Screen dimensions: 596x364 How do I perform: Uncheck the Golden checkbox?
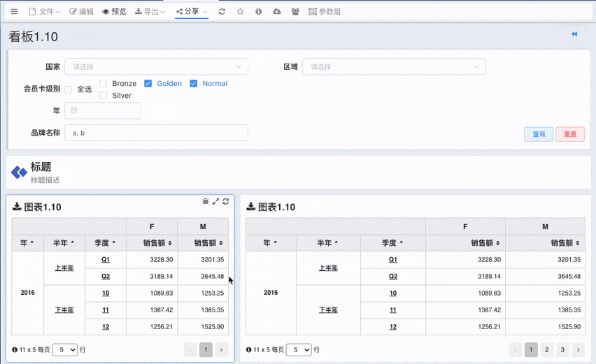[148, 84]
